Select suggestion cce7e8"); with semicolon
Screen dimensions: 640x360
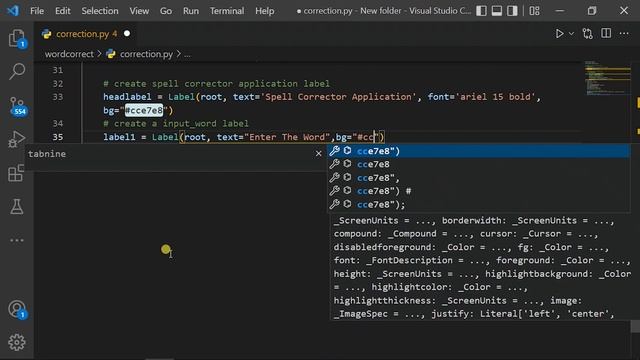coord(478,204)
